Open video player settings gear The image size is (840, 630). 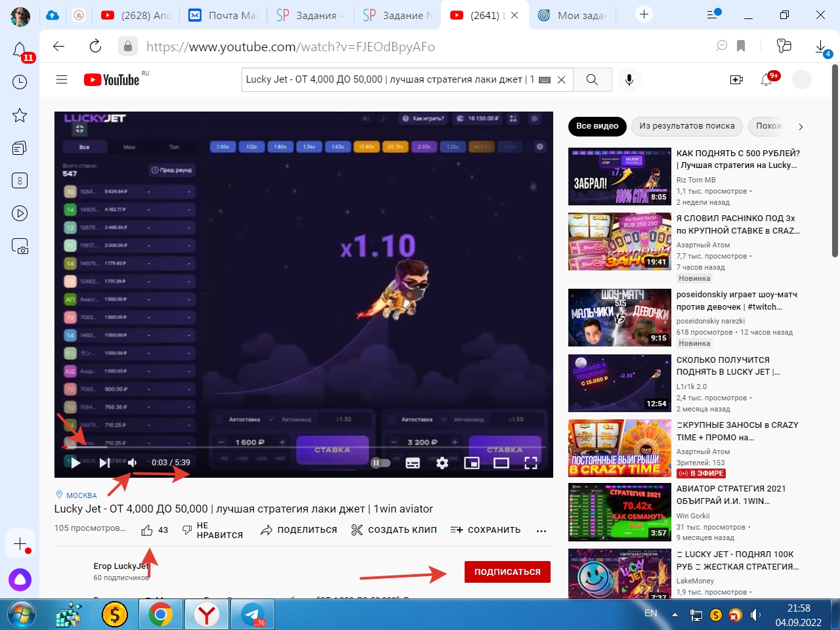point(442,463)
